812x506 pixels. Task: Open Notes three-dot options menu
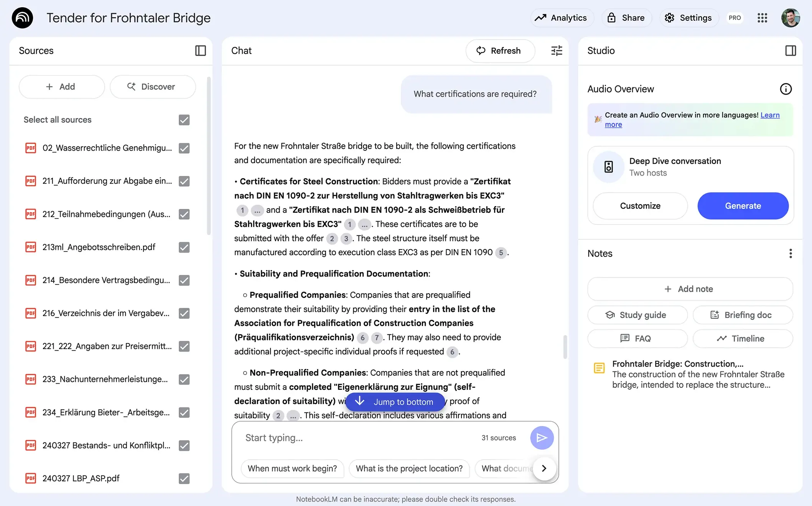tap(791, 253)
